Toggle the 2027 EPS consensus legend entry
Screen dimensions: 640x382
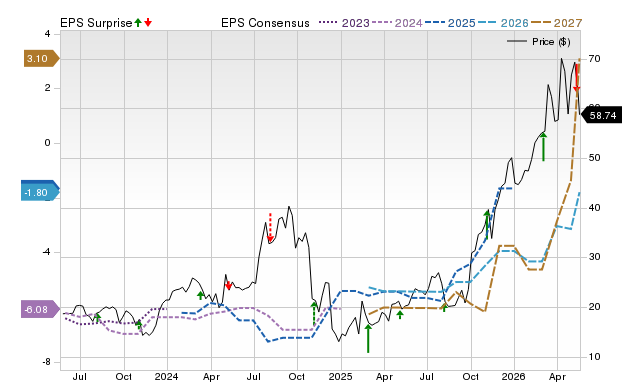click(556, 23)
